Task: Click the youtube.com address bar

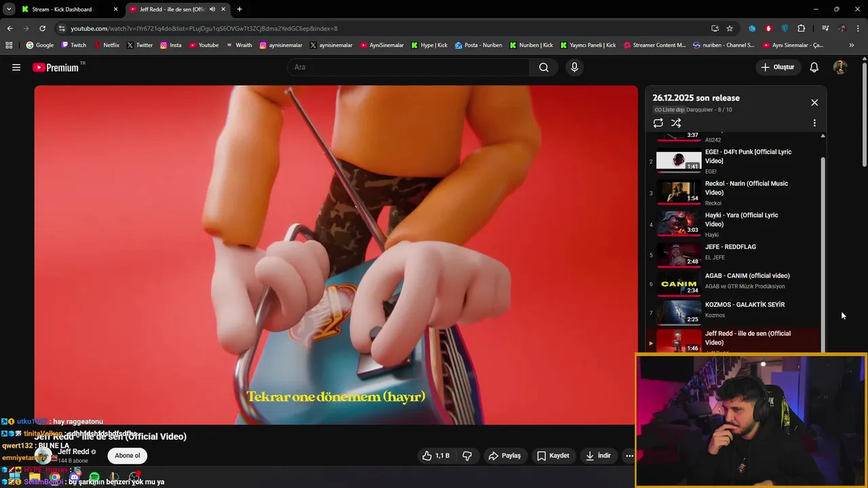Action: (387, 28)
